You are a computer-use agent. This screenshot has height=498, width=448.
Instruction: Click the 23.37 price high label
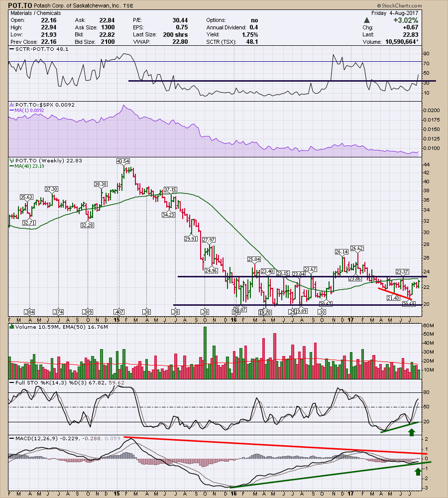pyautogui.click(x=402, y=271)
